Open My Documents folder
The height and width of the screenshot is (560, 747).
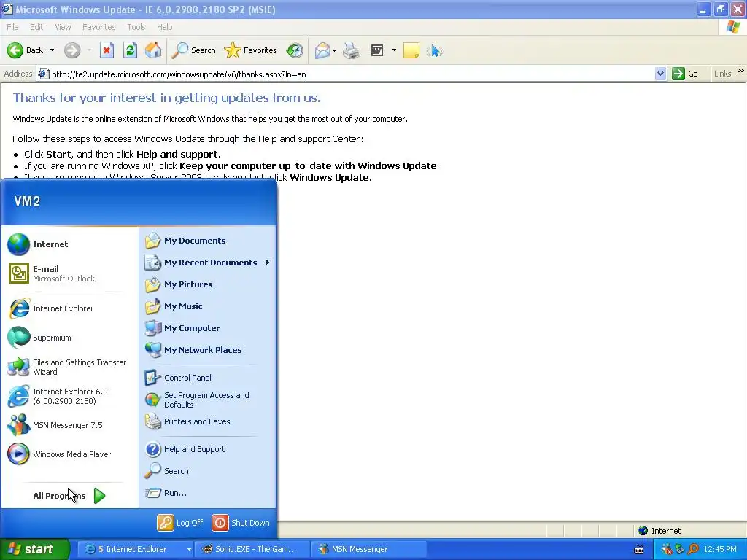coord(209,241)
